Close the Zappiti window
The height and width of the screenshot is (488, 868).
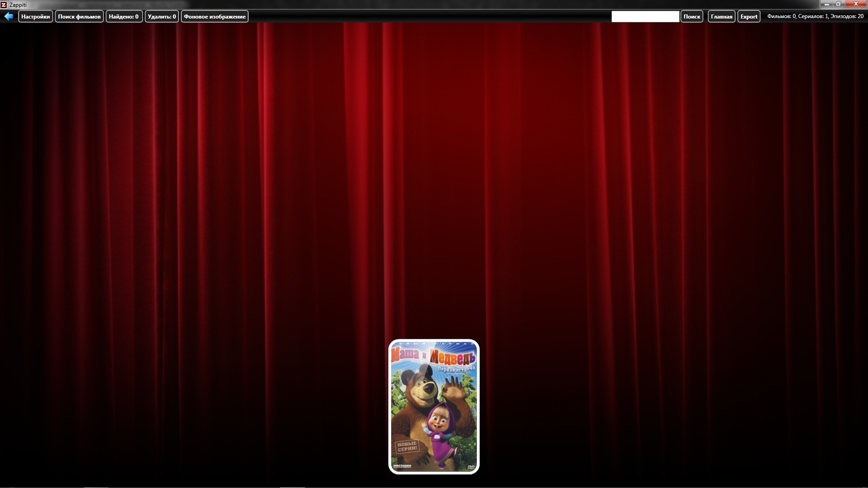coord(856,4)
